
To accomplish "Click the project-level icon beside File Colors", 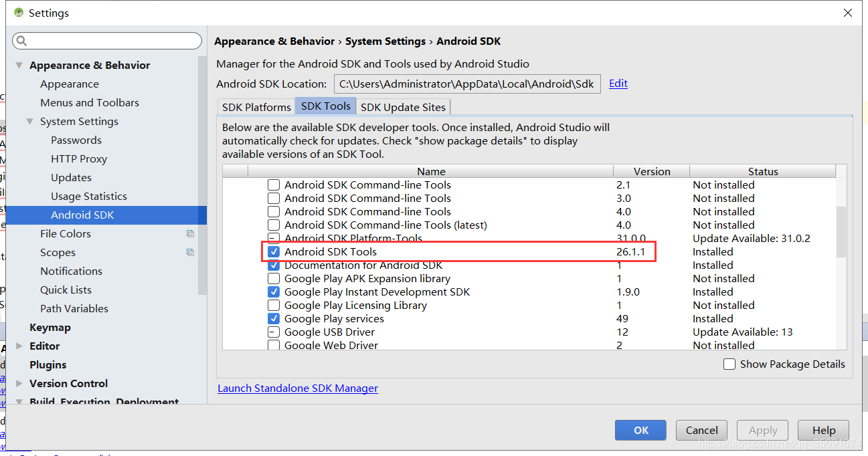I will point(190,233).
